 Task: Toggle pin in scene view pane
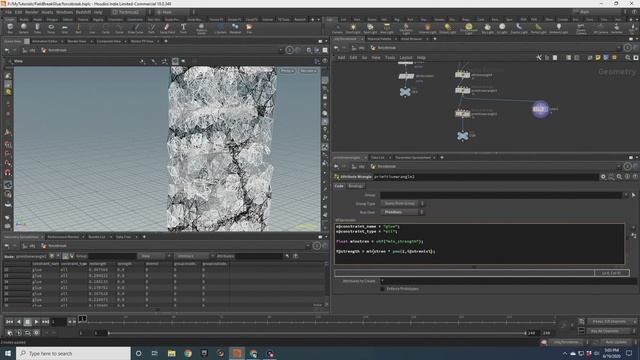click(x=289, y=50)
